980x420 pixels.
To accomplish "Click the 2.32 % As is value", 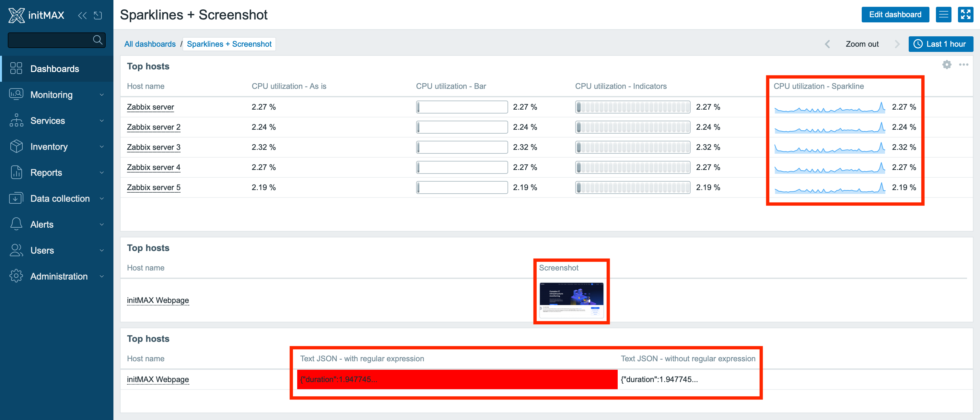I will pos(264,147).
